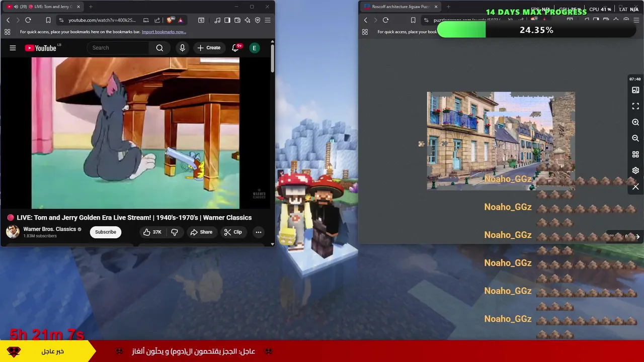This screenshot has height=362, width=644.
Task: Open the YouTube account avatar E
Action: point(255,48)
